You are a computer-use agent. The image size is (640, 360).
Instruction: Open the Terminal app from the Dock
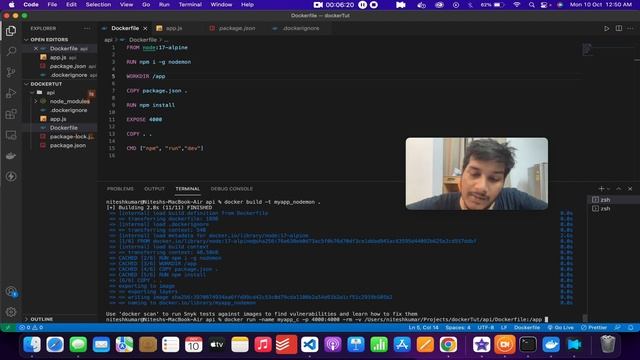[x=528, y=344]
